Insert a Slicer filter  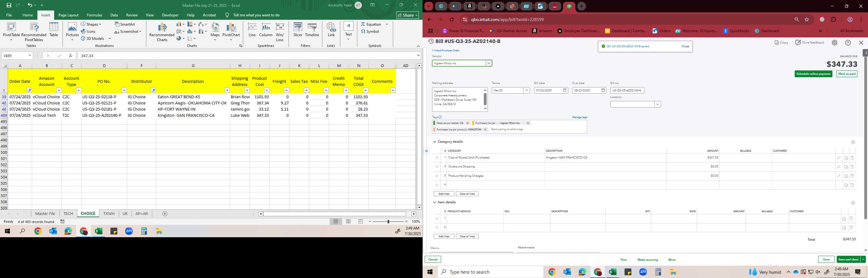tap(298, 30)
